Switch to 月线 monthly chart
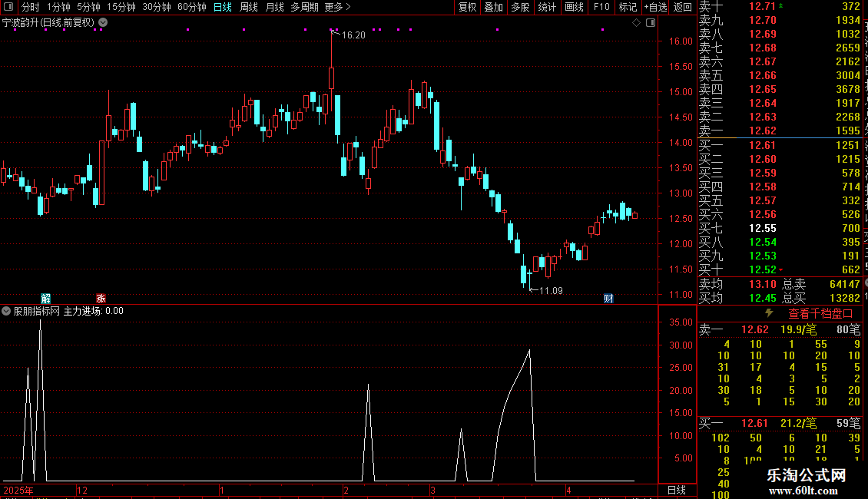Viewport: 868px width, 499px height. pos(274,7)
